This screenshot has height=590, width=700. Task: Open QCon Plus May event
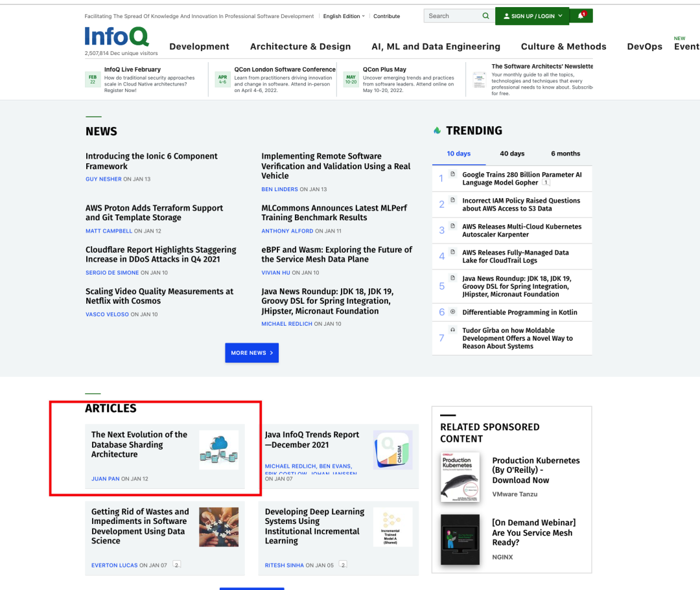(x=384, y=69)
